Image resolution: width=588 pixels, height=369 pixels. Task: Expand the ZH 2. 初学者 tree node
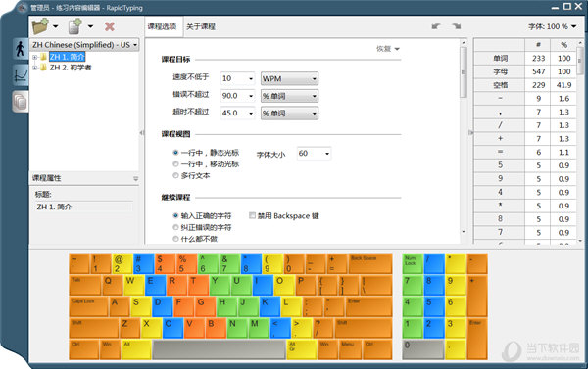(35, 68)
